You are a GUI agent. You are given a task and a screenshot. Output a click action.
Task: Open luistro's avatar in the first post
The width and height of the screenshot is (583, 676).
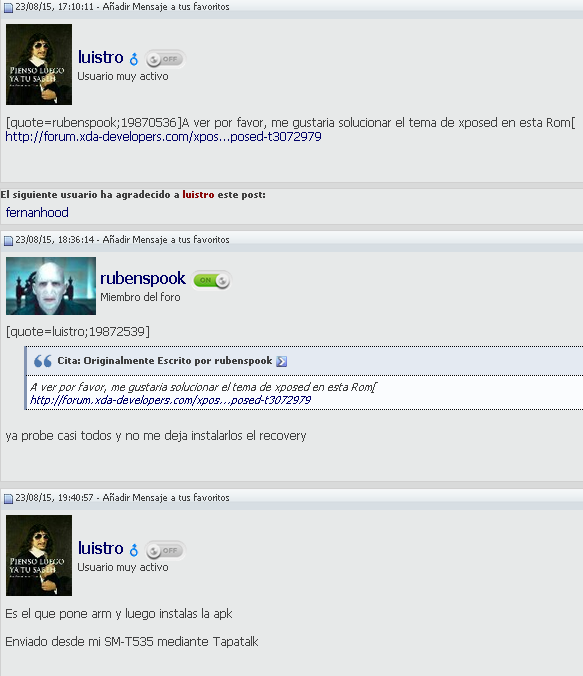point(39,64)
